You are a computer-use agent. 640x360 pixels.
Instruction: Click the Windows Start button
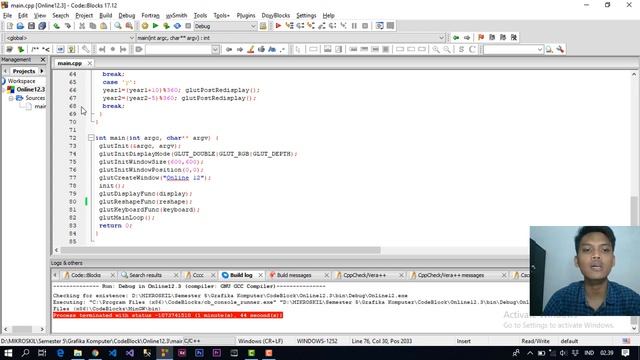coord(8,353)
